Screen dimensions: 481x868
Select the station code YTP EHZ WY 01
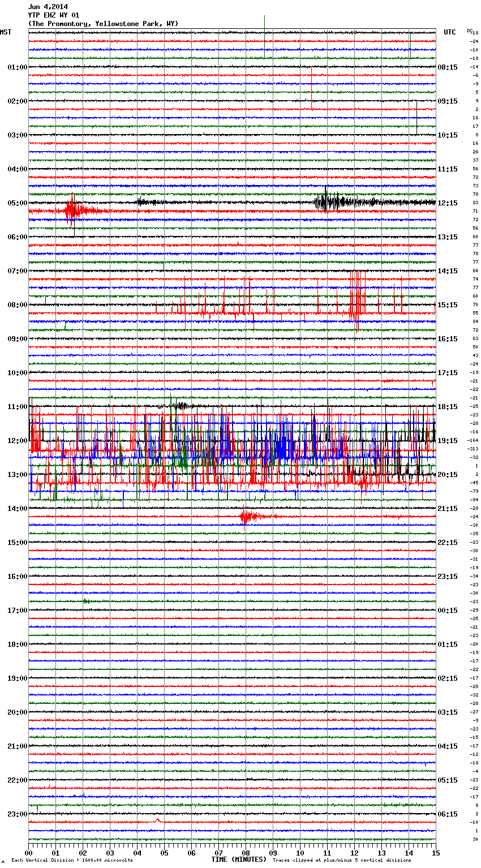[54, 15]
